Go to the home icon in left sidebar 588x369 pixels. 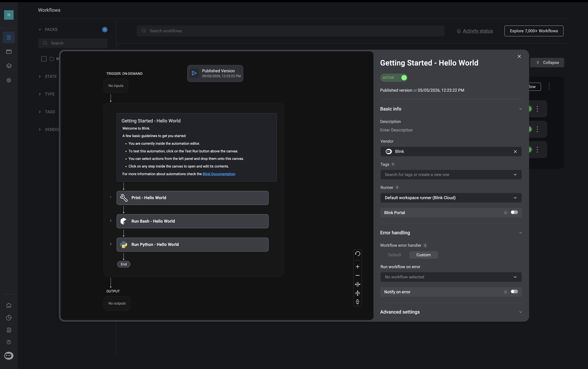click(9, 305)
